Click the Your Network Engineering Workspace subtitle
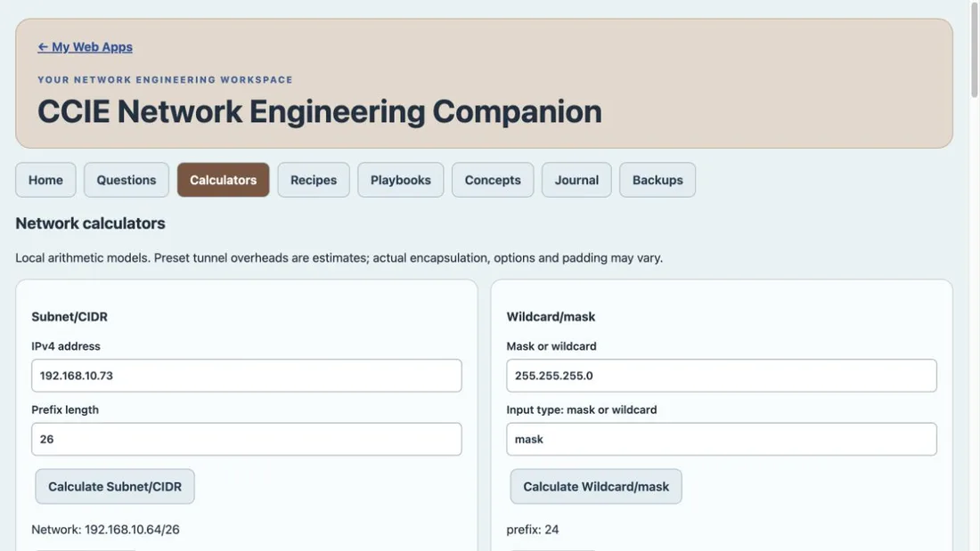 click(165, 80)
